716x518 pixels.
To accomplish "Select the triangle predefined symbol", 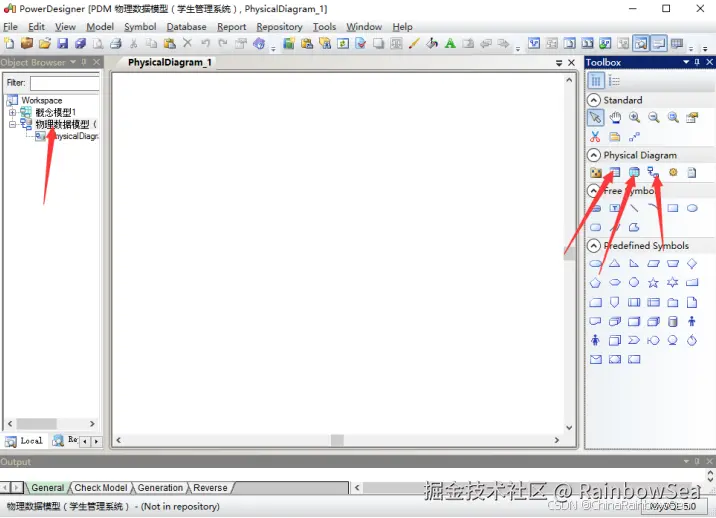I will pos(615,263).
